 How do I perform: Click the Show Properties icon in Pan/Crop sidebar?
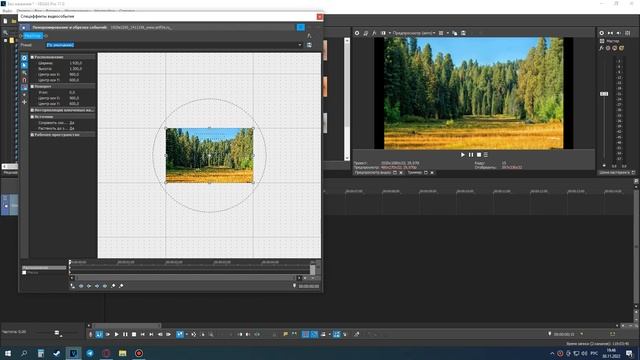tap(24, 58)
